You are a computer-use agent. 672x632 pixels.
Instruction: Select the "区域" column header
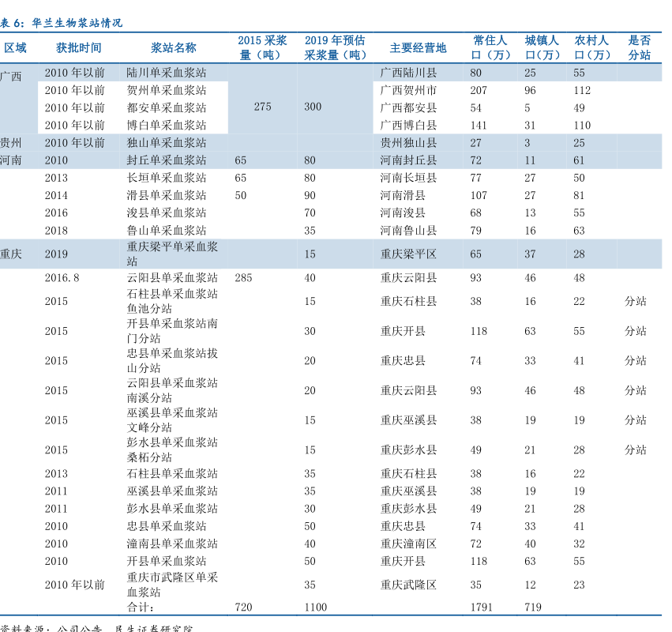click(x=15, y=48)
